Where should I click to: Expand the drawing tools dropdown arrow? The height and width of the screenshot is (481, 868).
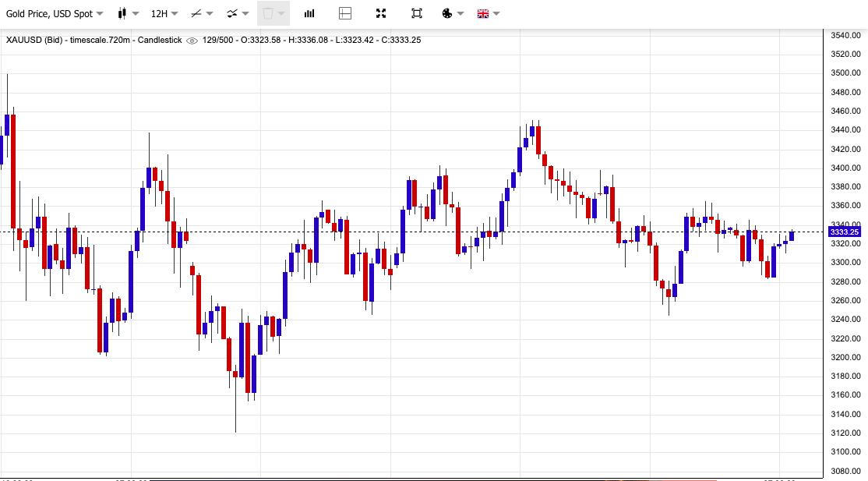click(210, 14)
